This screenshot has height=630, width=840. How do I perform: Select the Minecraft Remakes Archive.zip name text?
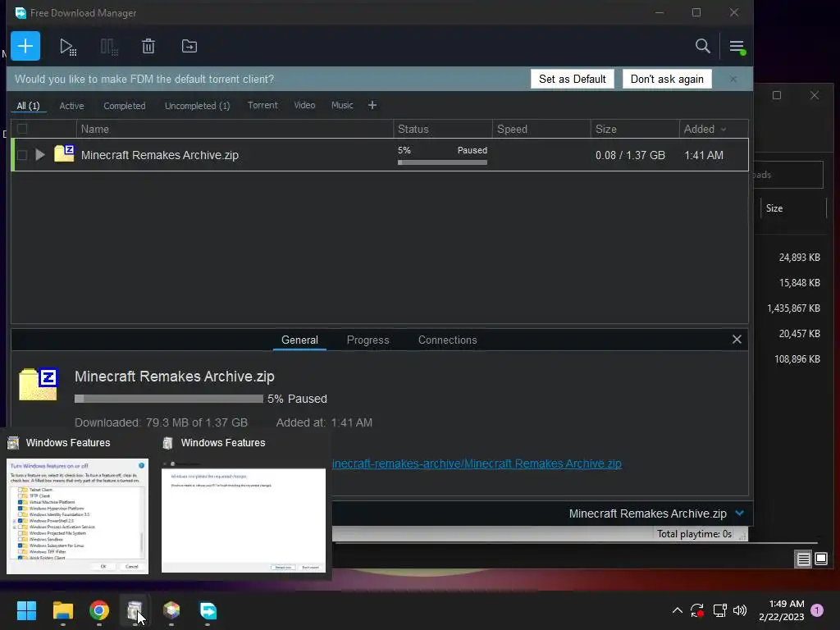pyautogui.click(x=160, y=155)
